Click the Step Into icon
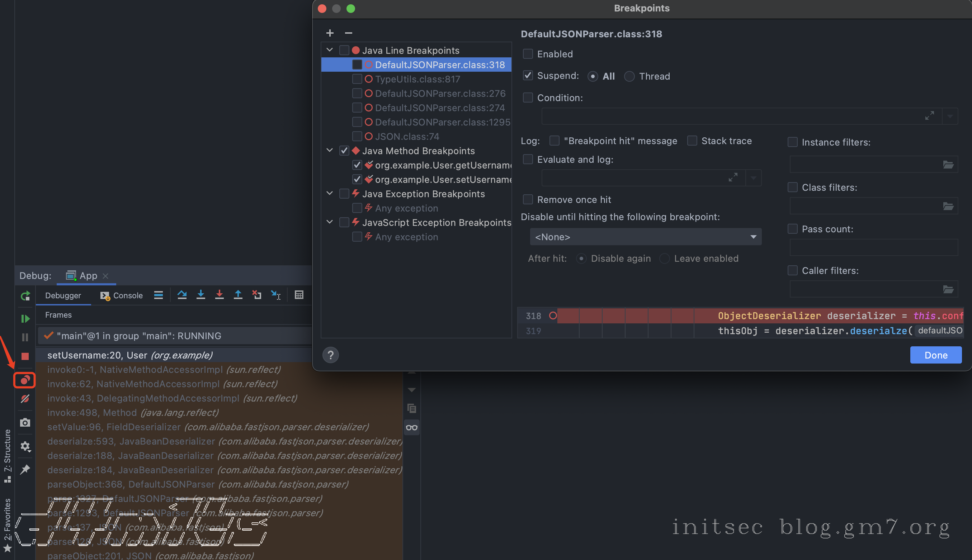This screenshot has height=560, width=972. pos(200,295)
